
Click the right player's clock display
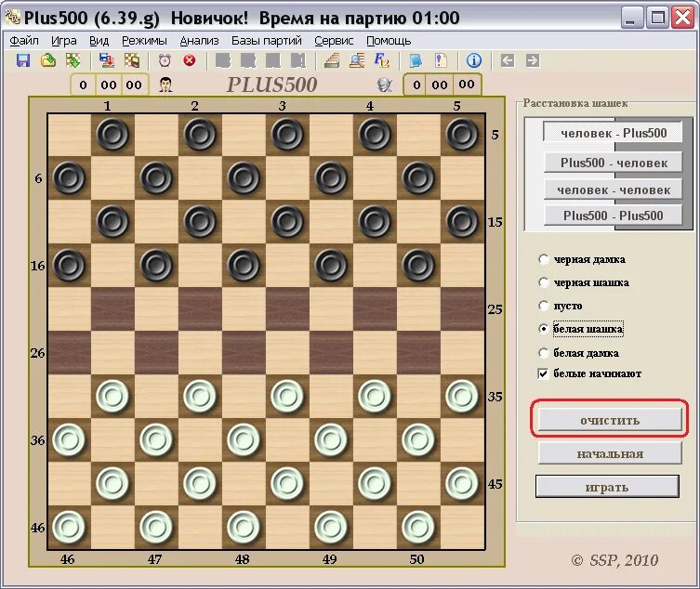(x=442, y=84)
